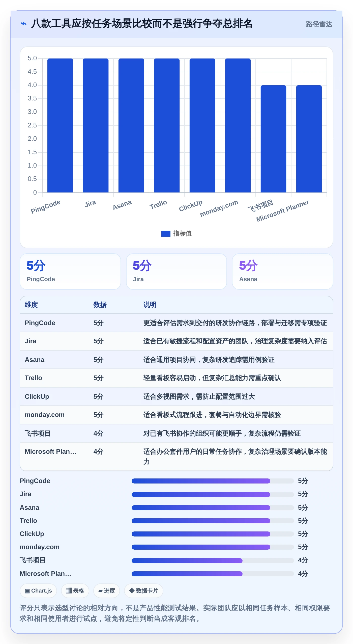
Task: Click the Trello progress bar
Action: pos(213,521)
